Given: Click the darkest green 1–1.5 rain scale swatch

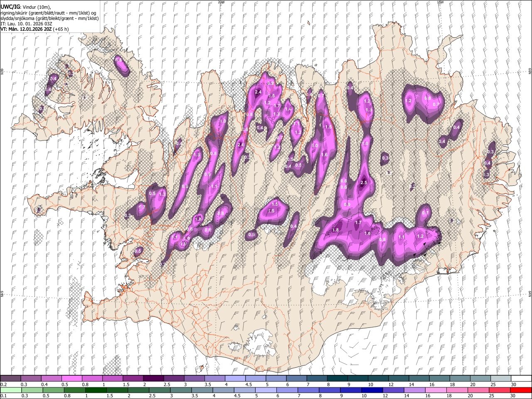Looking at the screenshot, I should coord(96,390).
